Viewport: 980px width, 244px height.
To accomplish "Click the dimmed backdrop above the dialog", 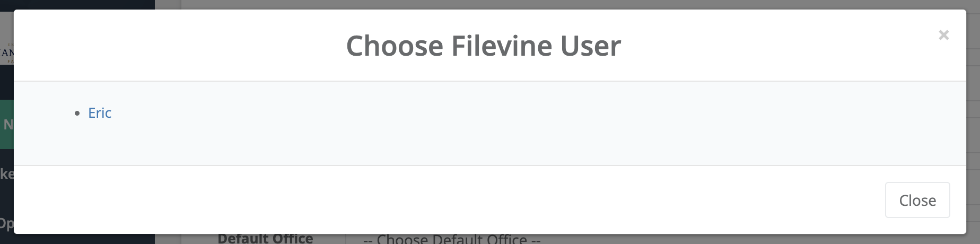I will 530,4.
